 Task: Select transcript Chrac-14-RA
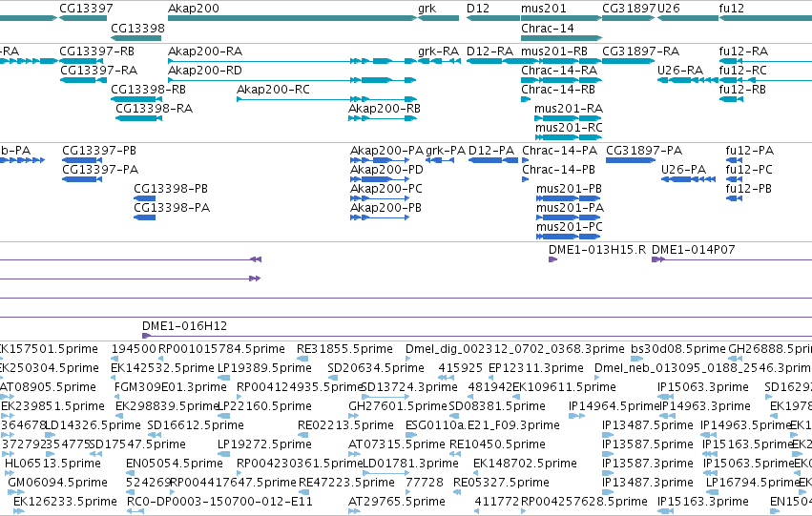[x=561, y=80]
